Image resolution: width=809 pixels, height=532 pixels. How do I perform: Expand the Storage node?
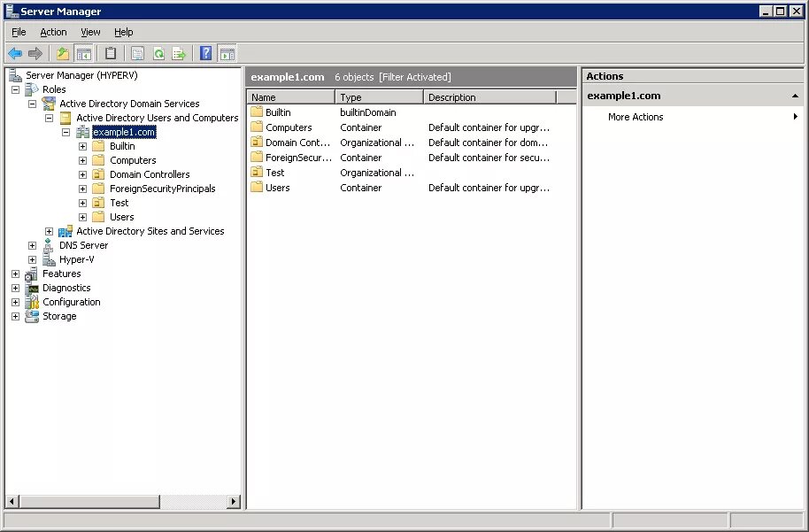coord(15,317)
